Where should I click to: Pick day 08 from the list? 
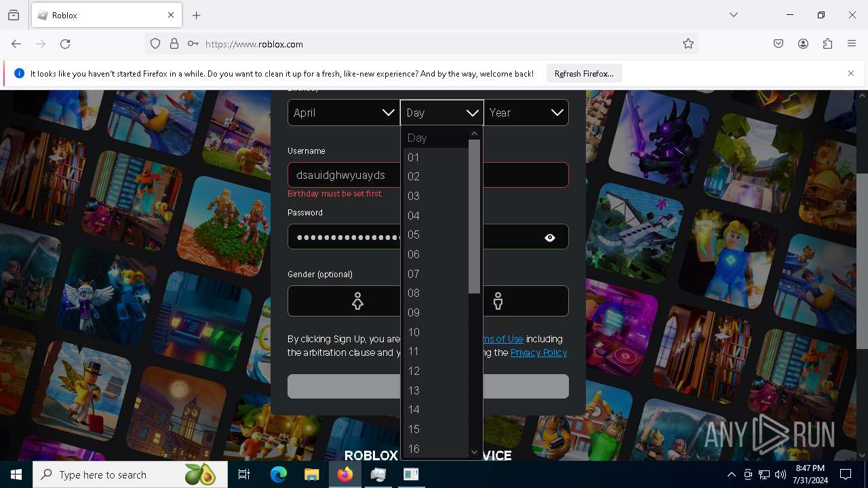point(436,293)
